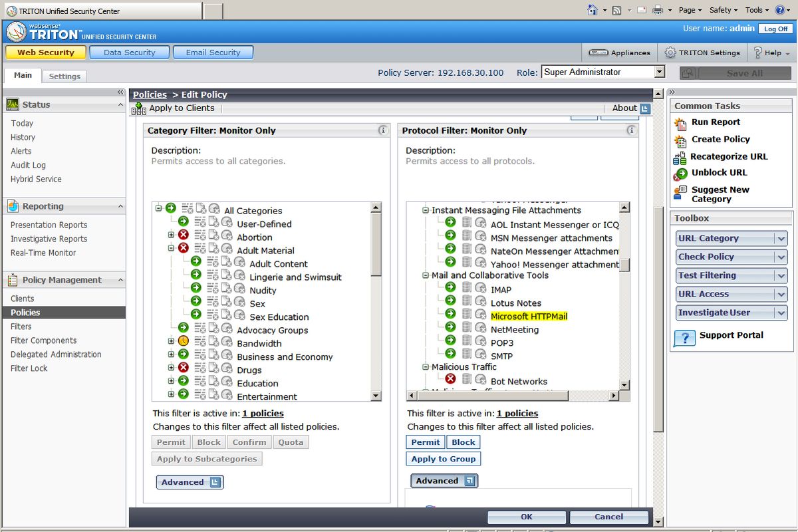The width and height of the screenshot is (798, 532).
Task: Open the Check Policy dropdown in Toolbox
Action: pos(731,257)
